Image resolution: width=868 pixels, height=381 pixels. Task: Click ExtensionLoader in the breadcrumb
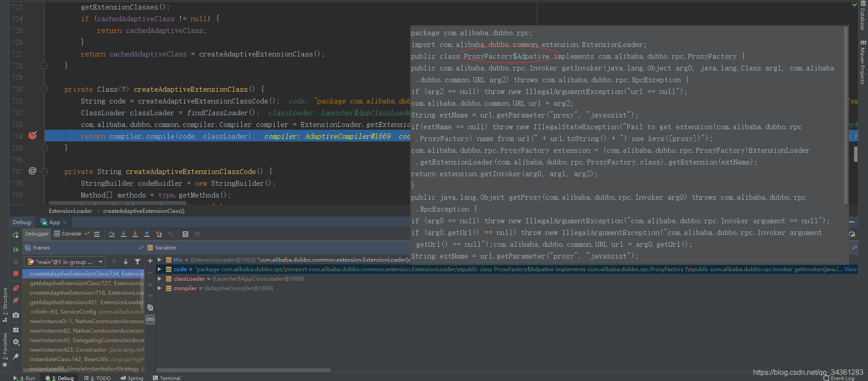pyautogui.click(x=71, y=211)
